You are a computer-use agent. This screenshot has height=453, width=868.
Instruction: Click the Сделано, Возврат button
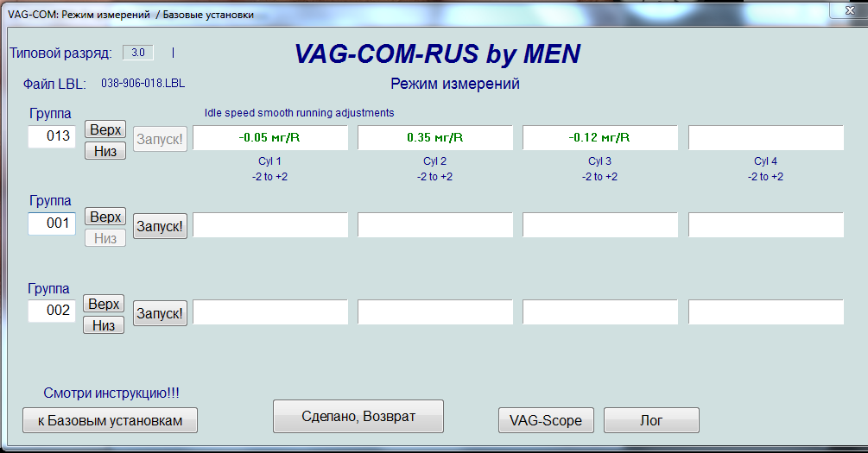[358, 416]
